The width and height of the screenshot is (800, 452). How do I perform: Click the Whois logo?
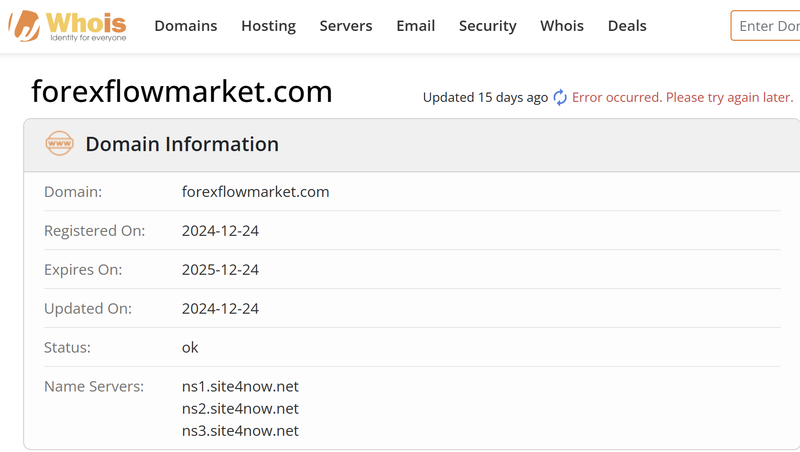pos(67,26)
